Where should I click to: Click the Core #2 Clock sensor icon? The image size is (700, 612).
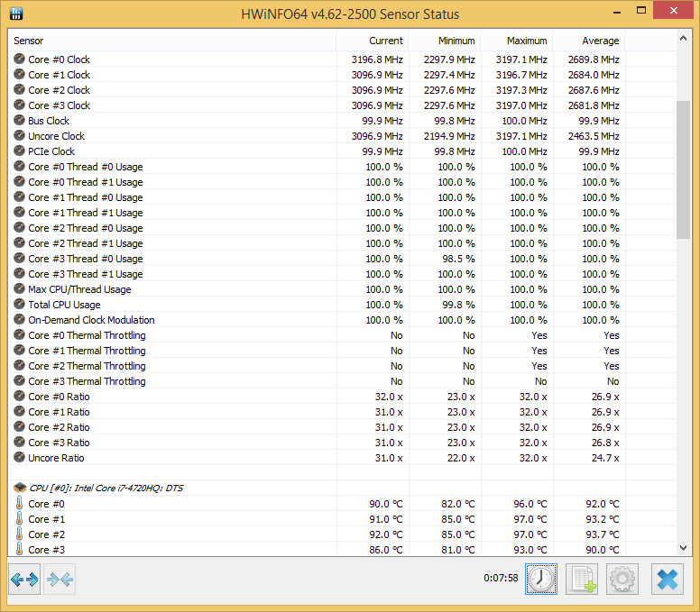[x=19, y=89]
